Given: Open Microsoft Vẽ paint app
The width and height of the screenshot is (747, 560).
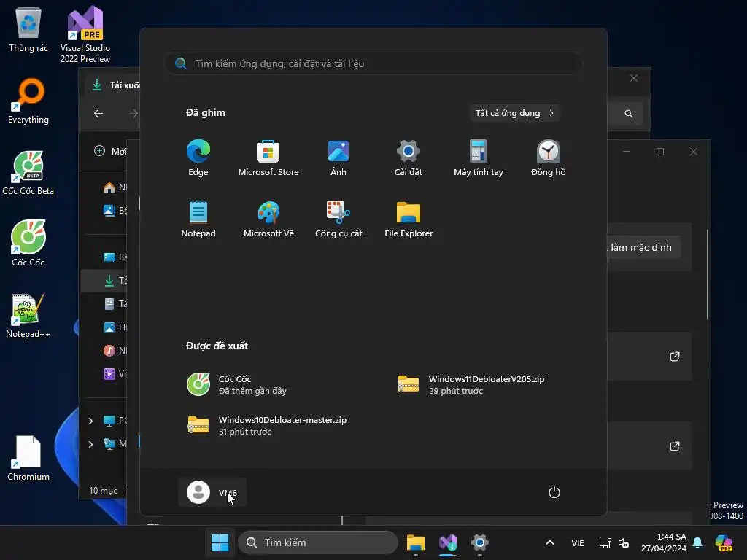Looking at the screenshot, I should click(268, 219).
